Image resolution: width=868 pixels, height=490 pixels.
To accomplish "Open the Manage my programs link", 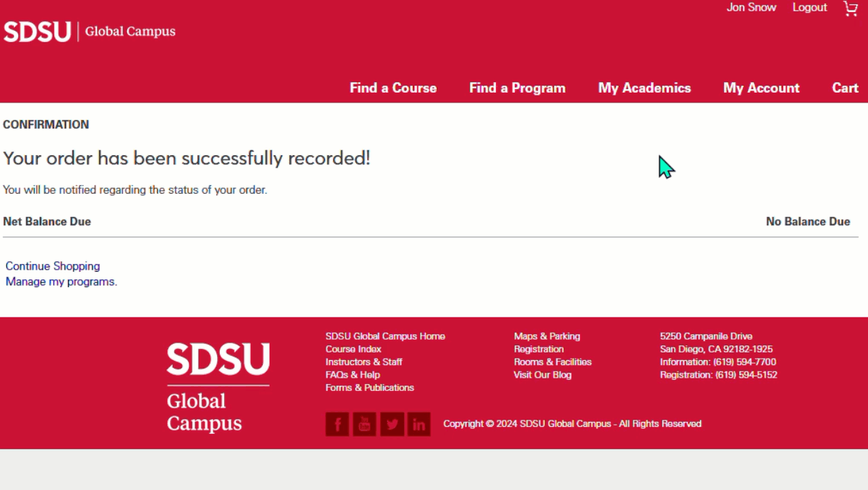I will point(61,282).
